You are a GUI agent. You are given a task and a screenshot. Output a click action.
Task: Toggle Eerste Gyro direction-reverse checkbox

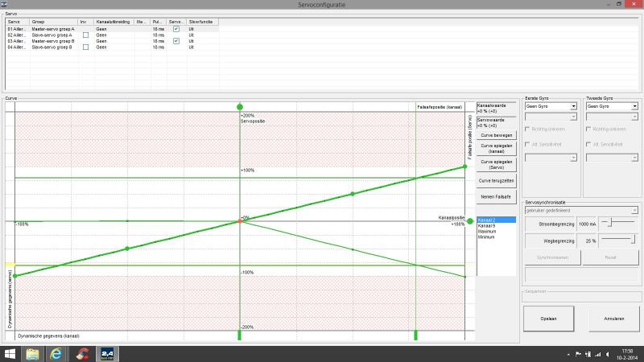(x=527, y=129)
